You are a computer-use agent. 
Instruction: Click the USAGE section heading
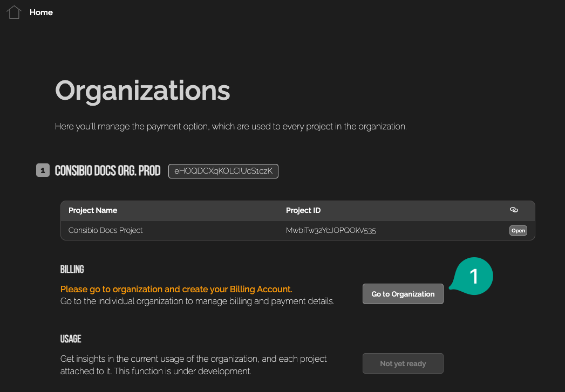[71, 339]
